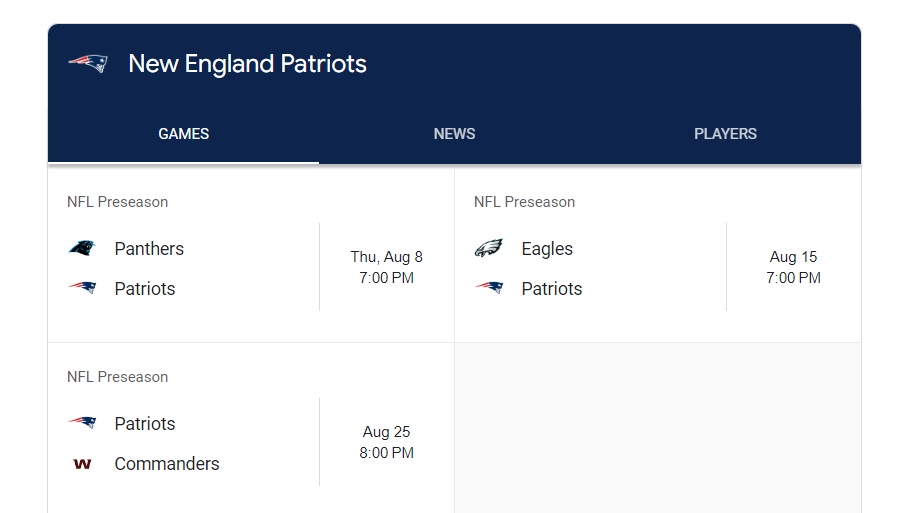Open the Commanders team name link
This screenshot has width=913, height=513.
[167, 464]
